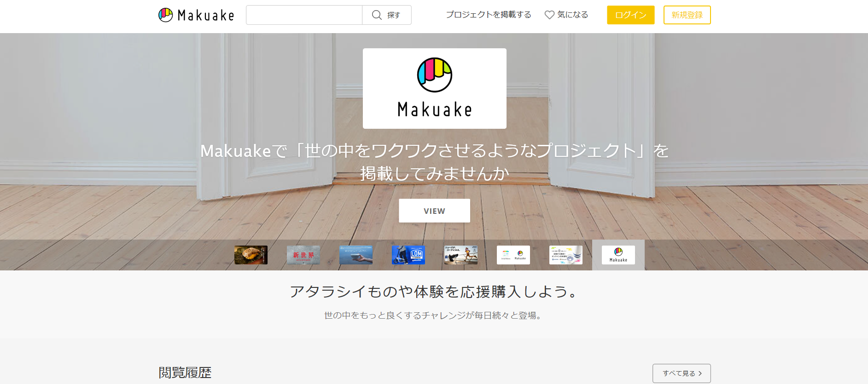Select the running shoes slide thumbnail
This screenshot has height=384, width=868.
pos(461,255)
